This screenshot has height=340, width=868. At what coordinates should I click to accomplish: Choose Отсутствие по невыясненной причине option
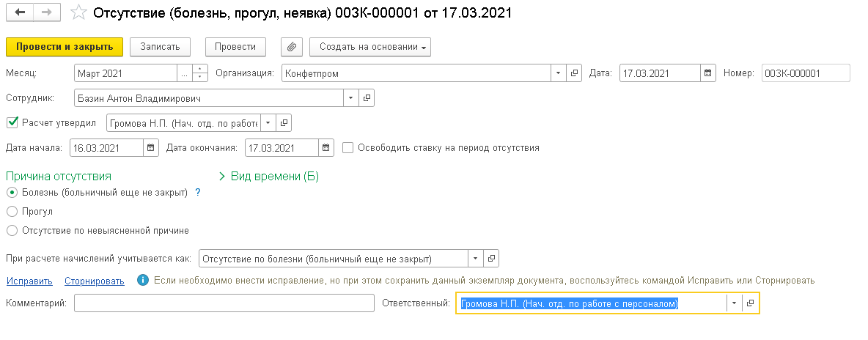pyautogui.click(x=12, y=230)
